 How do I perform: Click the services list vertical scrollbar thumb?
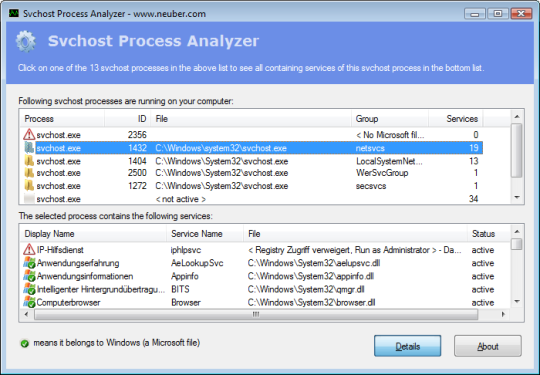[x=517, y=244]
